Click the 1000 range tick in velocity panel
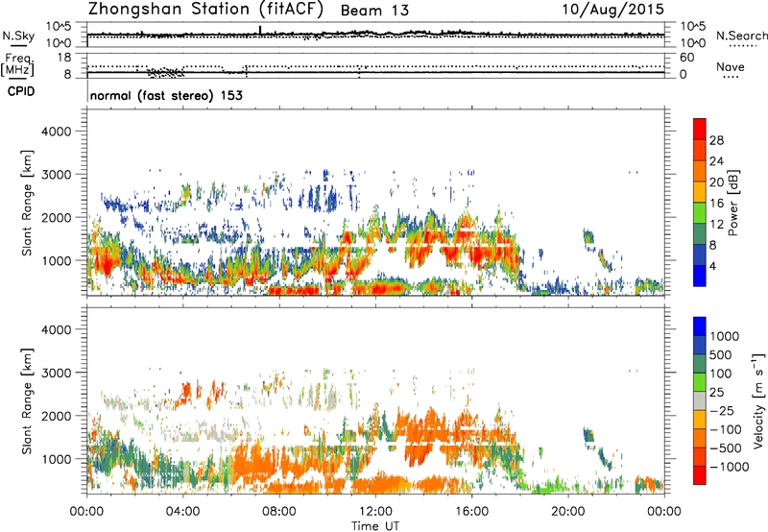Screen dimensions: 768x532 pyautogui.click(x=56, y=459)
